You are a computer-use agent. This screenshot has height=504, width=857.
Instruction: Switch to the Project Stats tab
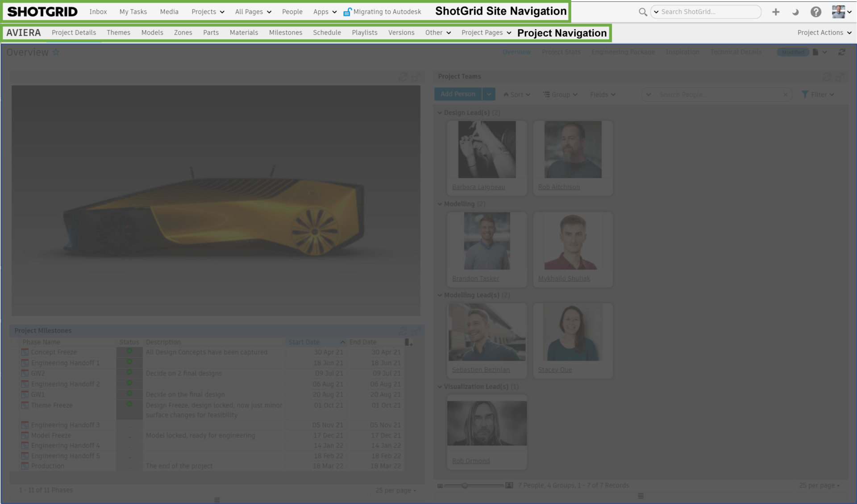pyautogui.click(x=561, y=52)
